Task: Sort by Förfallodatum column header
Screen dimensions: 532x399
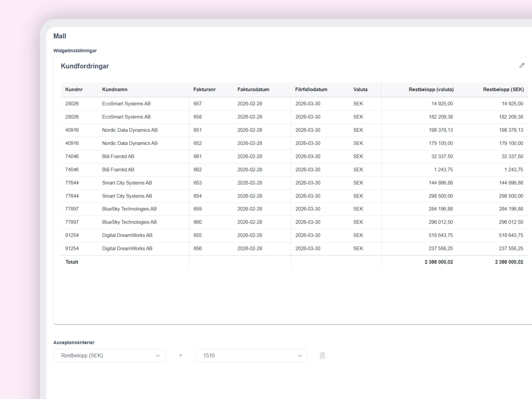Action: pyautogui.click(x=311, y=89)
